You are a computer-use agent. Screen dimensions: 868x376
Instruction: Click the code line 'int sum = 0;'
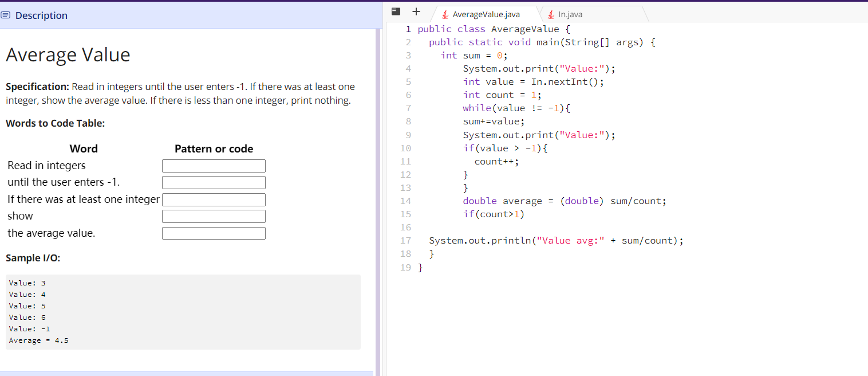pyautogui.click(x=474, y=55)
